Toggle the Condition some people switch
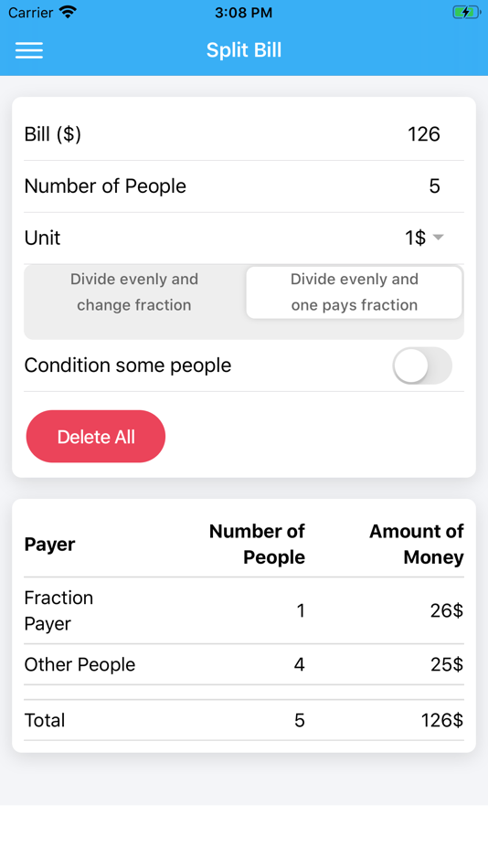The height and width of the screenshot is (868, 488). [422, 365]
